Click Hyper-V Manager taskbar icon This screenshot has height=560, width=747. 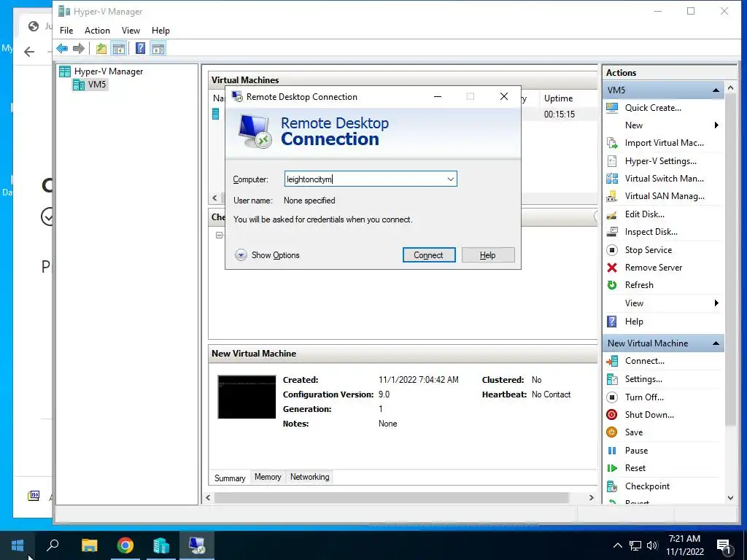tap(161, 545)
